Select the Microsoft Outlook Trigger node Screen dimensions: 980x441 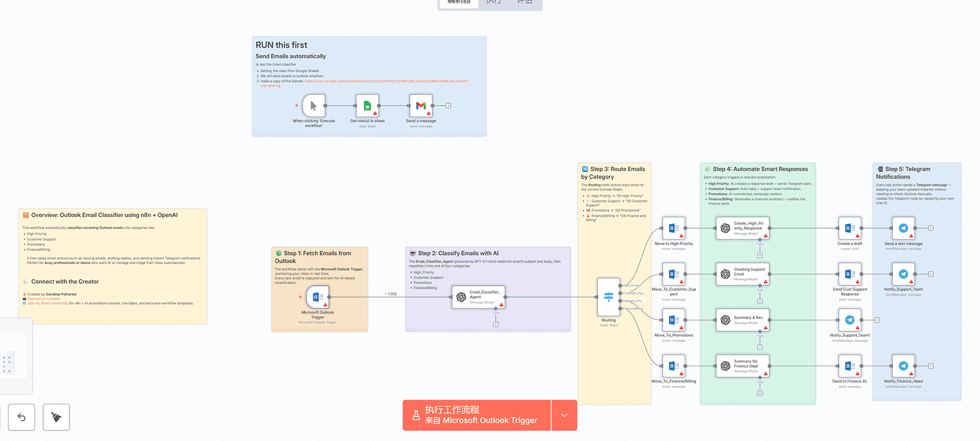coord(318,297)
